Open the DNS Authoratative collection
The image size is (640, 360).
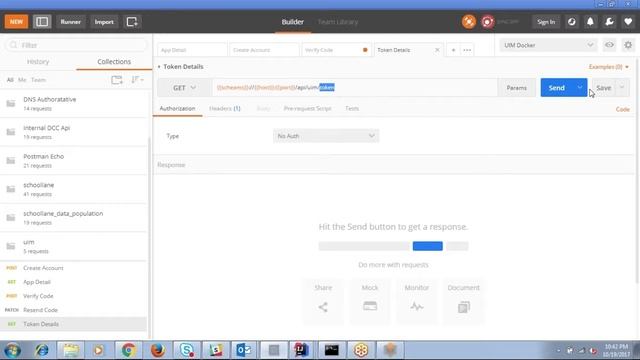pyautogui.click(x=73, y=104)
